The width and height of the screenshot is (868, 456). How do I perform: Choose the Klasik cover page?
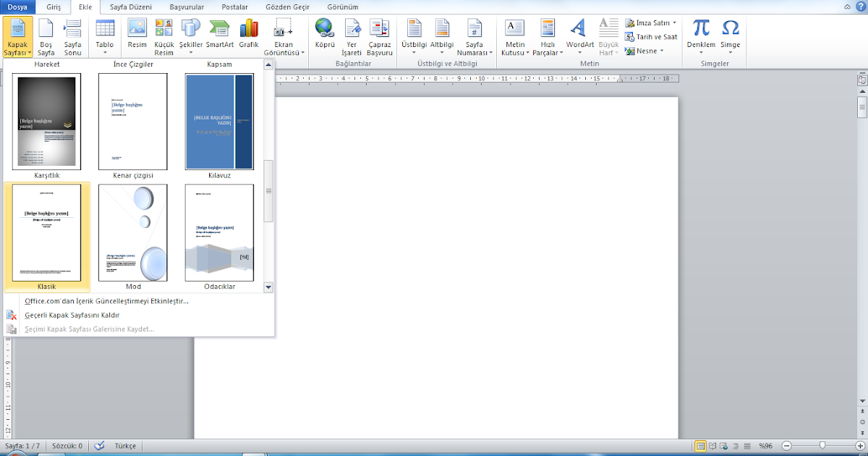pyautogui.click(x=47, y=237)
